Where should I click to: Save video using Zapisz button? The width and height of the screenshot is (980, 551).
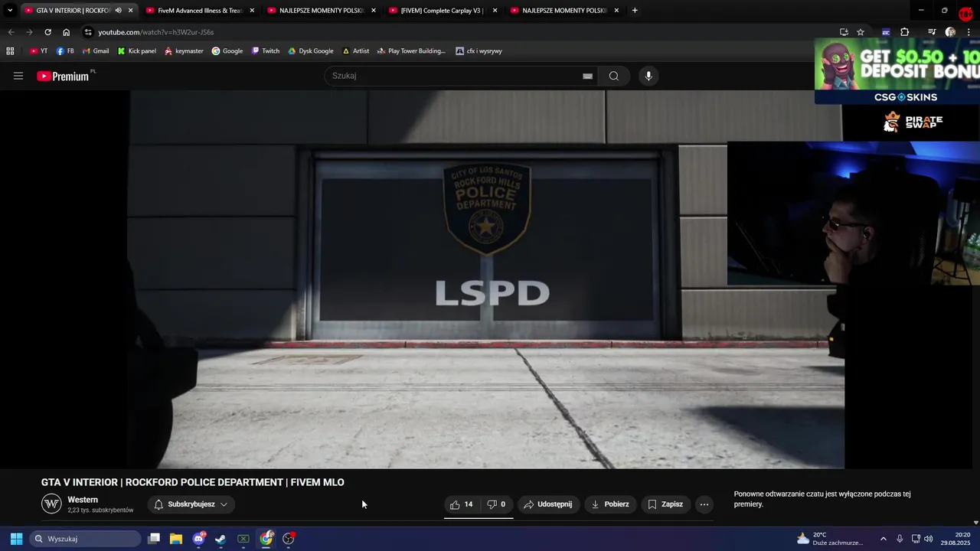(x=665, y=504)
